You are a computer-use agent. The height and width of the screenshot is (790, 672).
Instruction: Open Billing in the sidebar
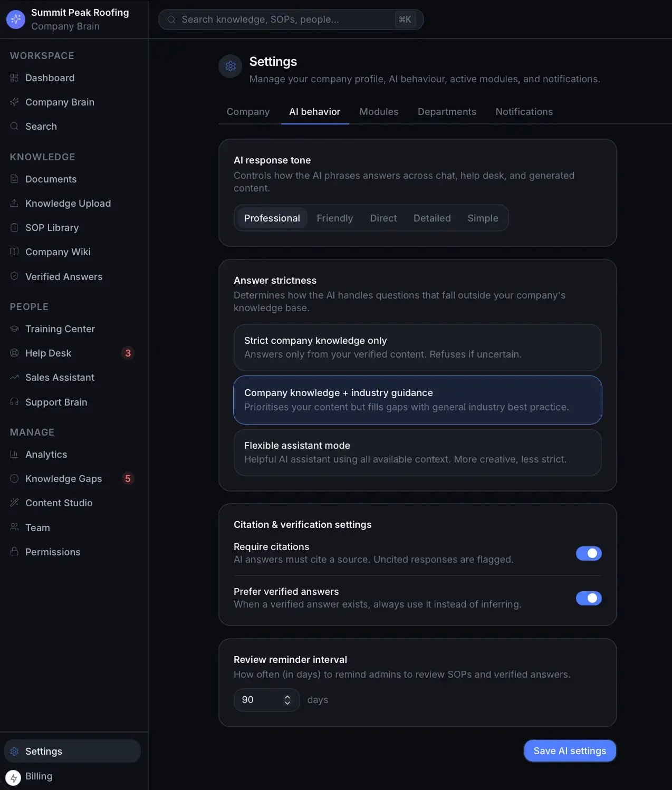pyautogui.click(x=72, y=776)
